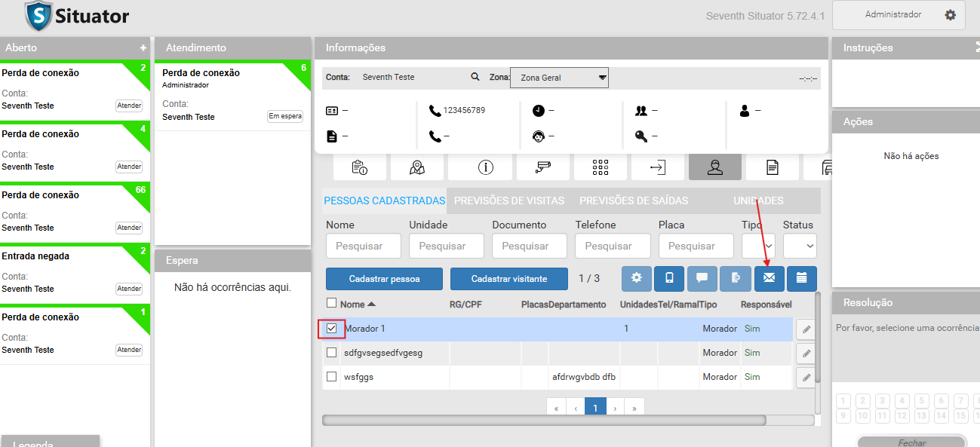Toggle the select-all checkbox beside Nome header

point(331,304)
